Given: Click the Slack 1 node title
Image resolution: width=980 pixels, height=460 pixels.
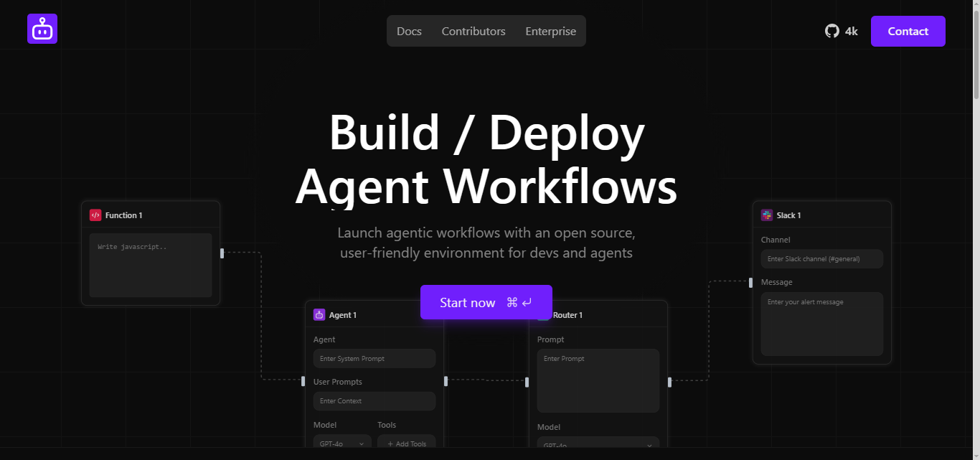Looking at the screenshot, I should click(x=788, y=215).
